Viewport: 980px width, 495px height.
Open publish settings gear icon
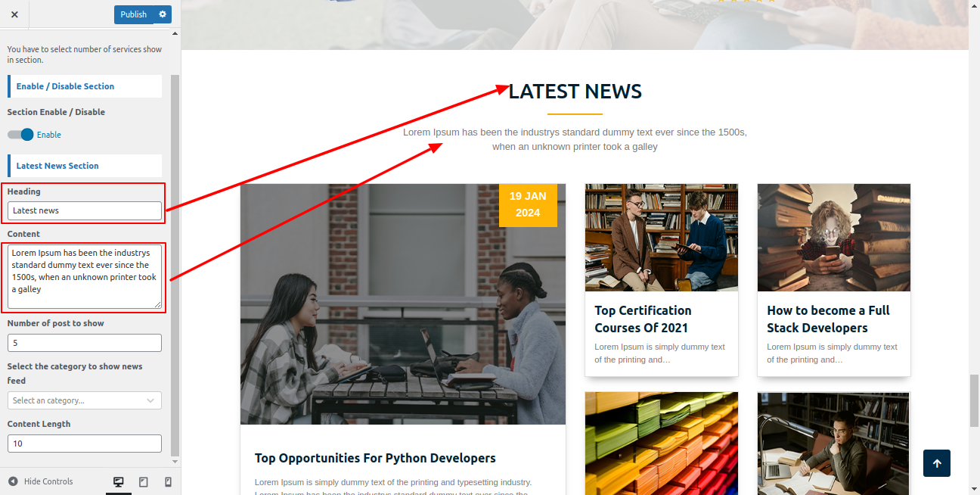[163, 14]
